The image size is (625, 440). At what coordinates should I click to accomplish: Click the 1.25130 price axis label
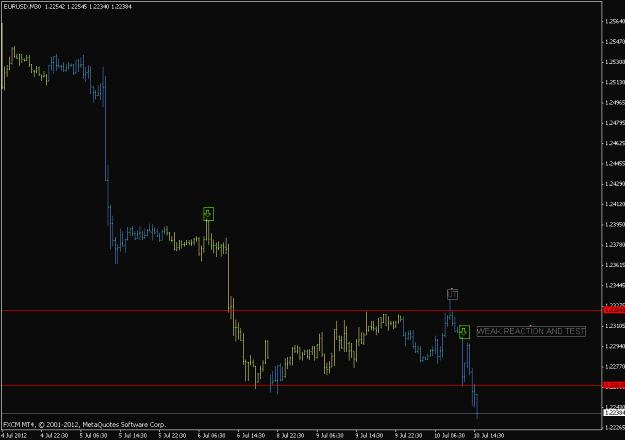[615, 82]
